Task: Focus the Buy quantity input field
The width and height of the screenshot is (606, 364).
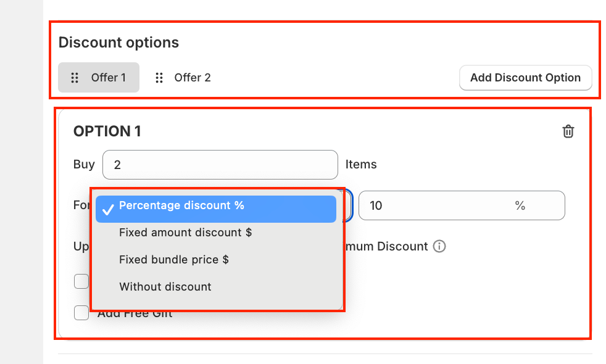Action: (220, 165)
